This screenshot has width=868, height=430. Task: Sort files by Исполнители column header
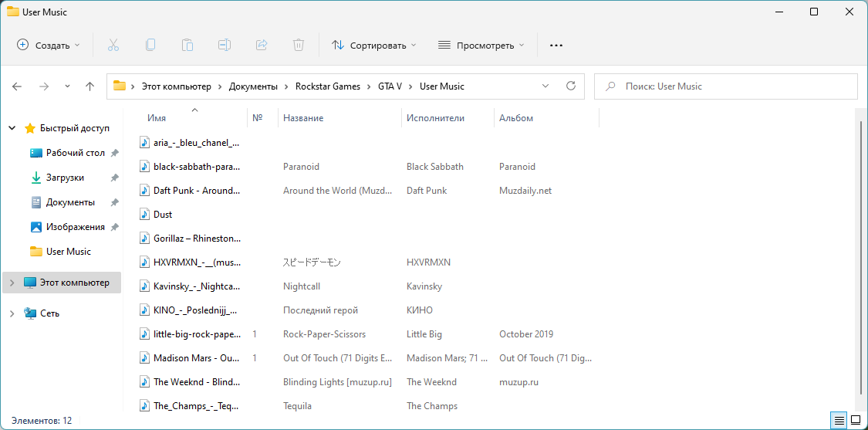(x=435, y=118)
